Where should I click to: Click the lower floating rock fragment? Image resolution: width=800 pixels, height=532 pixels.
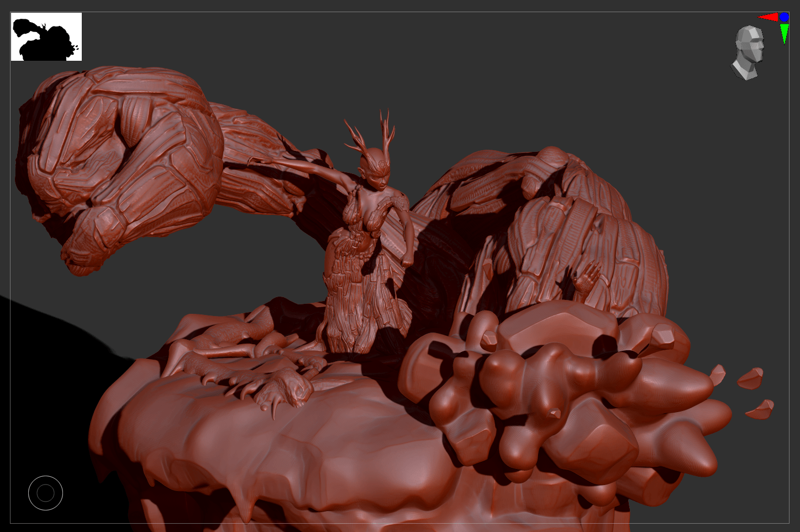760,410
